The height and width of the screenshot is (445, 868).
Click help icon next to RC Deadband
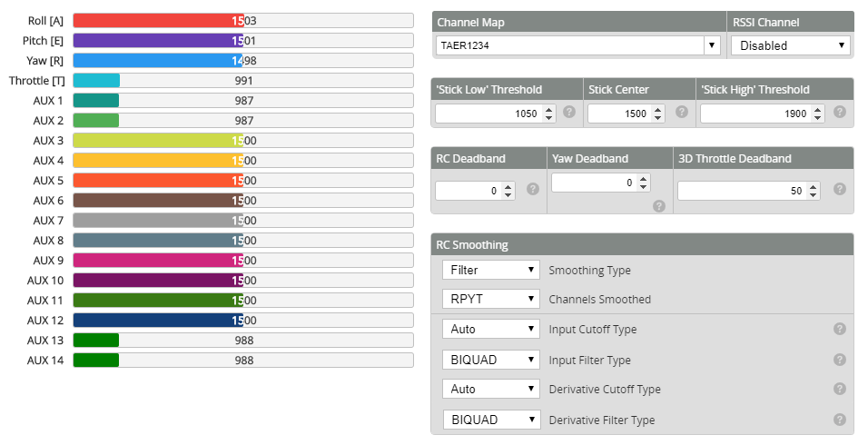[x=533, y=189]
